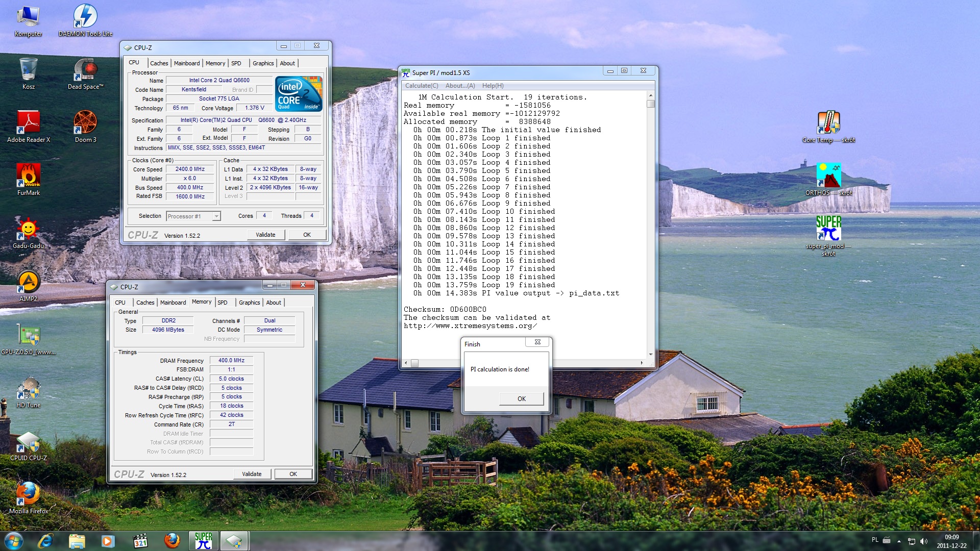Click the Super PI vertical scrollbar up arrow

pyautogui.click(x=650, y=96)
